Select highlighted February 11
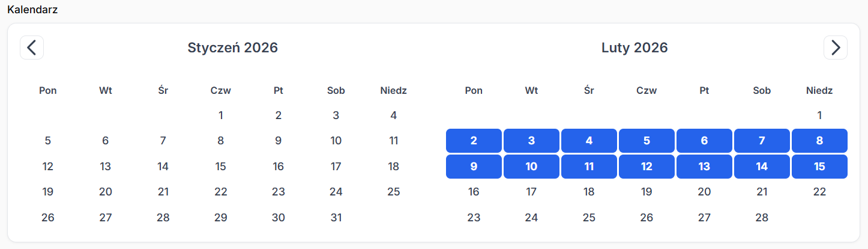 tap(589, 167)
